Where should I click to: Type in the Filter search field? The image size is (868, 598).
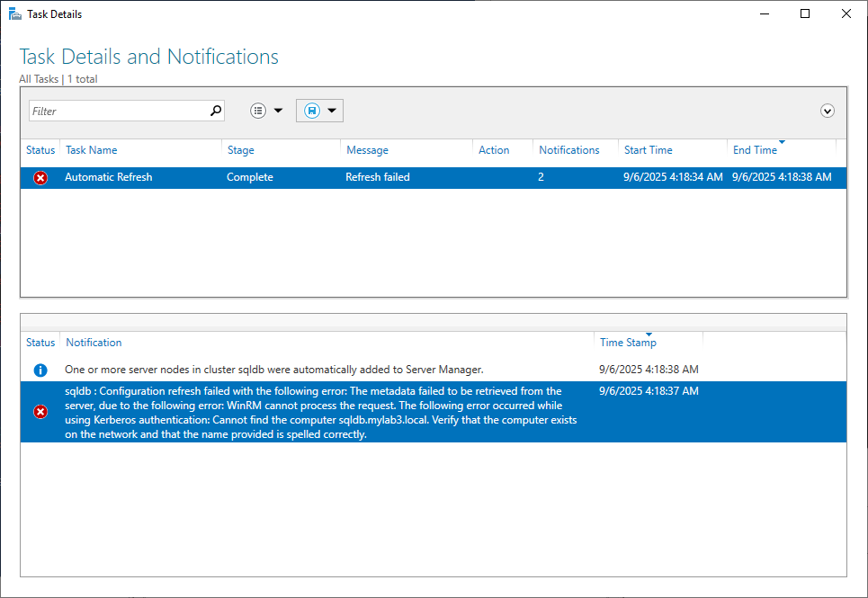click(117, 111)
